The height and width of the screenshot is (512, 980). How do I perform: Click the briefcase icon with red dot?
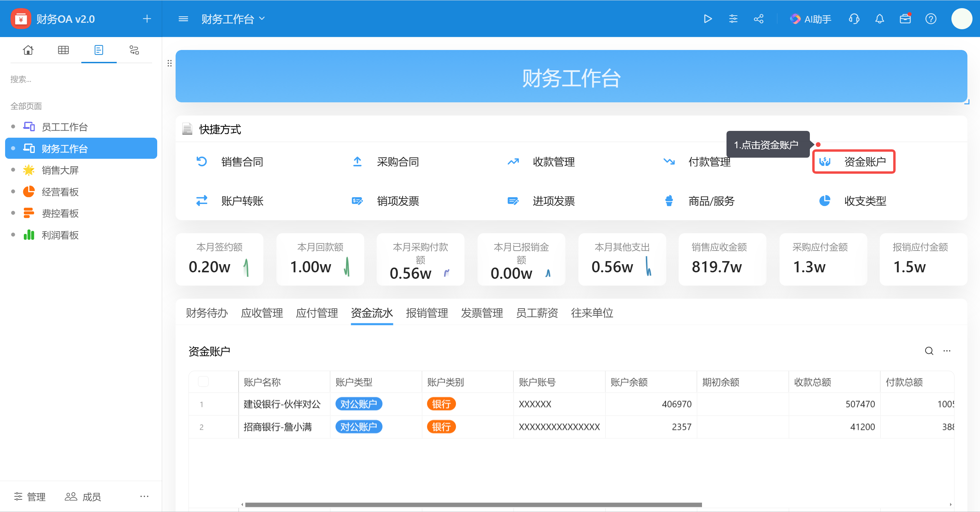coord(905,19)
